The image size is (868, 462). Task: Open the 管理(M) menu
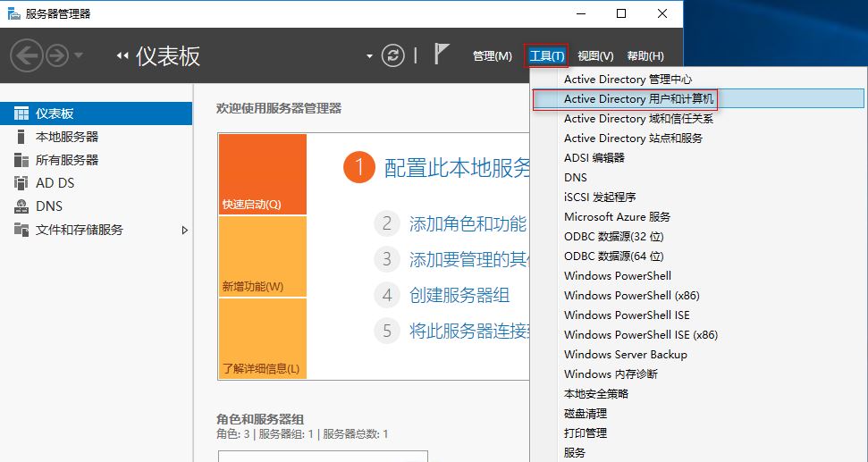coord(492,56)
